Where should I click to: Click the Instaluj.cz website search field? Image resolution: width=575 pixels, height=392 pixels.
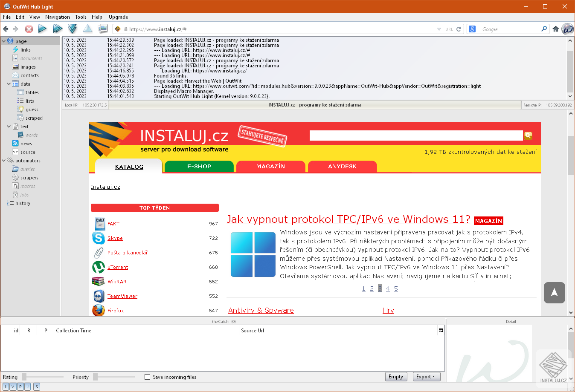(x=416, y=135)
